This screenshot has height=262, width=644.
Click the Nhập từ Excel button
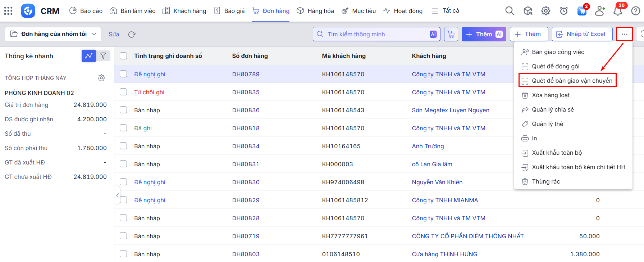click(x=582, y=34)
